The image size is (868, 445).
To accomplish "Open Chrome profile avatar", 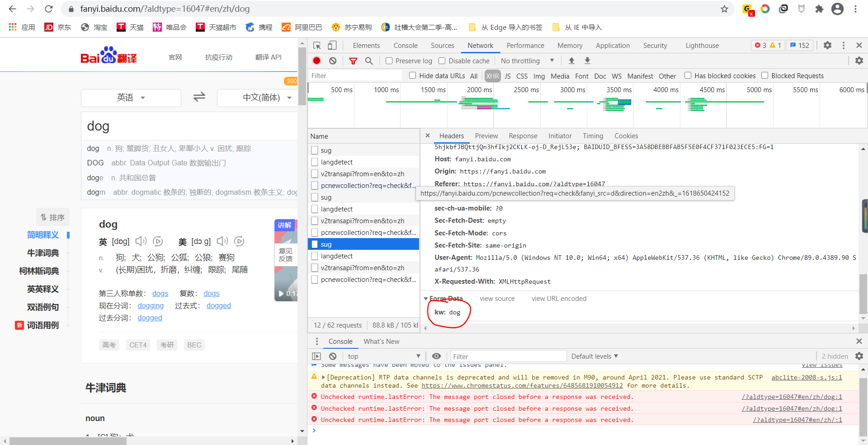I will (837, 9).
